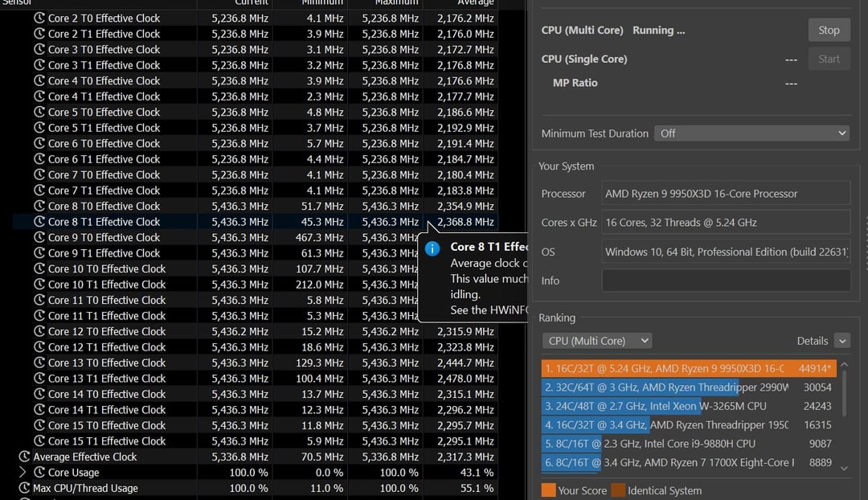This screenshot has height=500, width=868.
Task: Click clock icon of Core 9 T1 Effective Clock
Action: coord(39,252)
